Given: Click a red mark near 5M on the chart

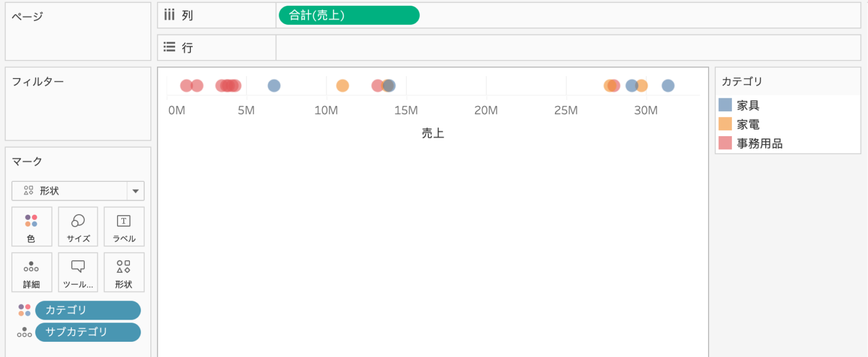Looking at the screenshot, I should click(228, 85).
